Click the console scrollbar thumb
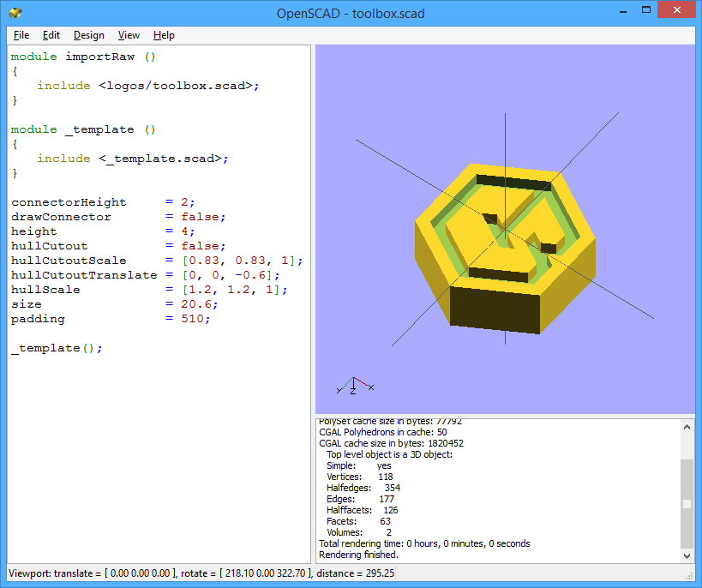Screen dimensions: 702x588 coord(687,504)
